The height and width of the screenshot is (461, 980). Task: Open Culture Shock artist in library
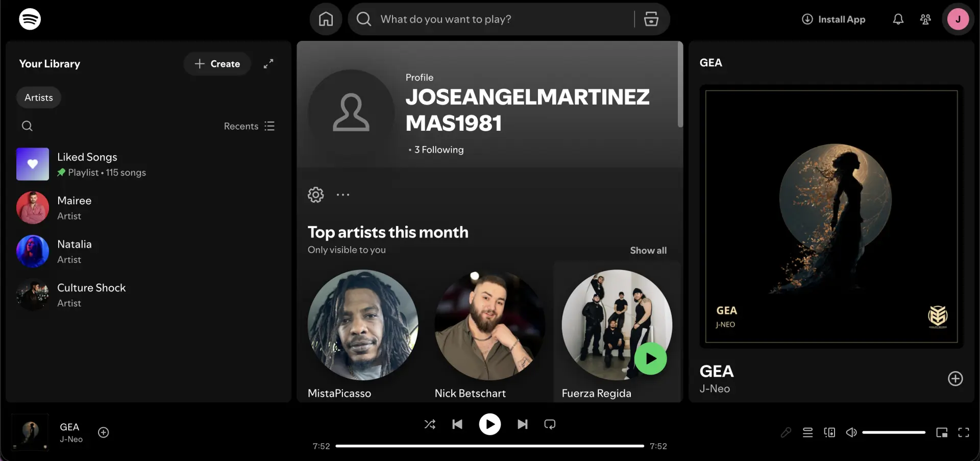pos(148,295)
